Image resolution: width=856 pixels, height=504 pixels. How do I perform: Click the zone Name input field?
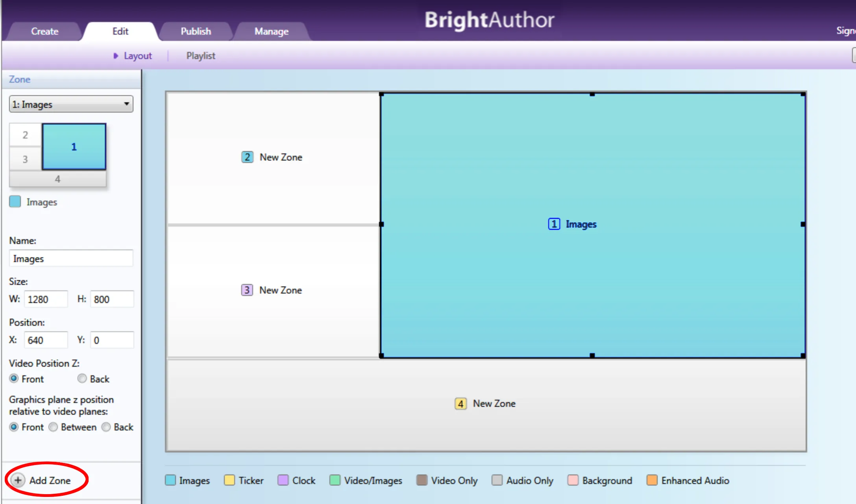(x=71, y=258)
